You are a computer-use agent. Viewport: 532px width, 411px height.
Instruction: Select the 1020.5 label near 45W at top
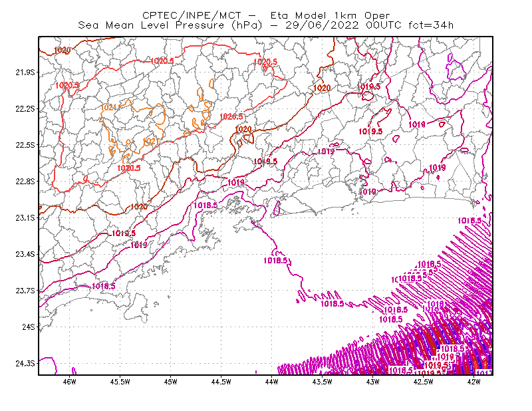(x=162, y=61)
